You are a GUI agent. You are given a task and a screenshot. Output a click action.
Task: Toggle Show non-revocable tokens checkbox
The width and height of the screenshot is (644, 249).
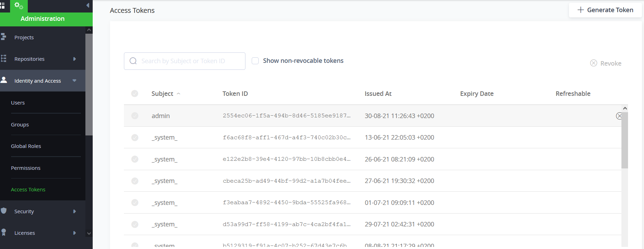tap(255, 61)
